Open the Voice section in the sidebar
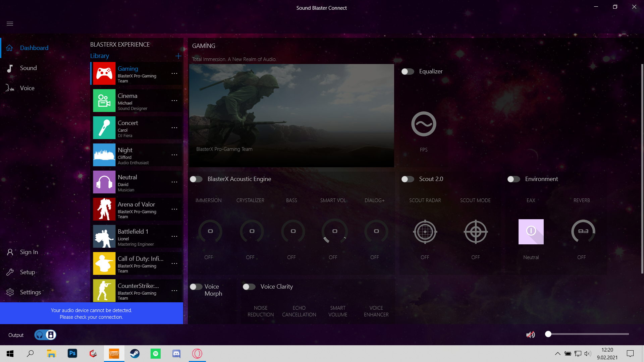 [27, 88]
